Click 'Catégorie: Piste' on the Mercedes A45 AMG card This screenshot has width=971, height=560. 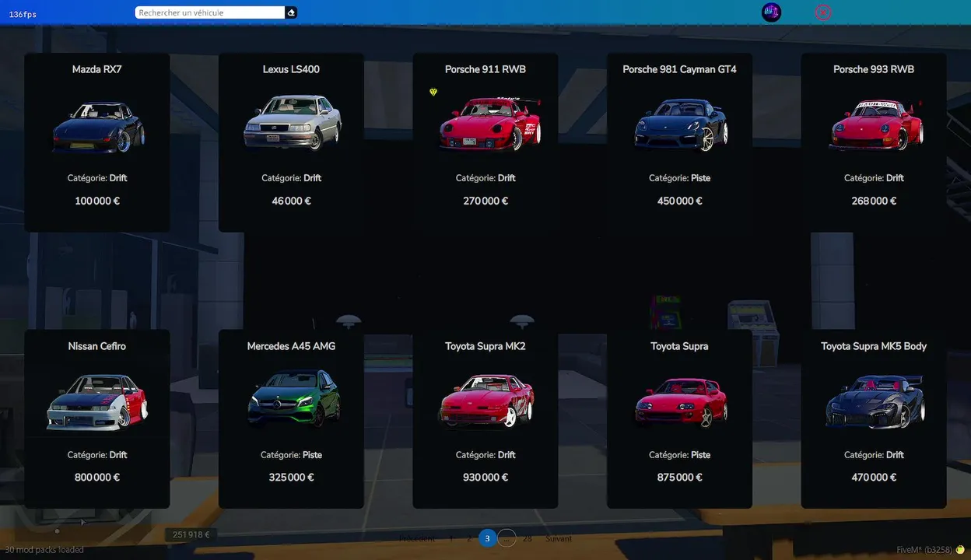click(x=291, y=455)
